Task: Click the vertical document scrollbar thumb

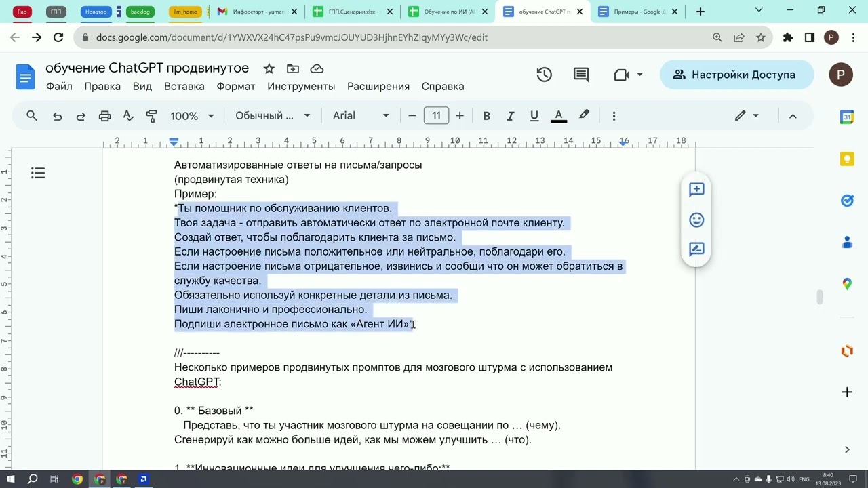Action: click(x=819, y=297)
